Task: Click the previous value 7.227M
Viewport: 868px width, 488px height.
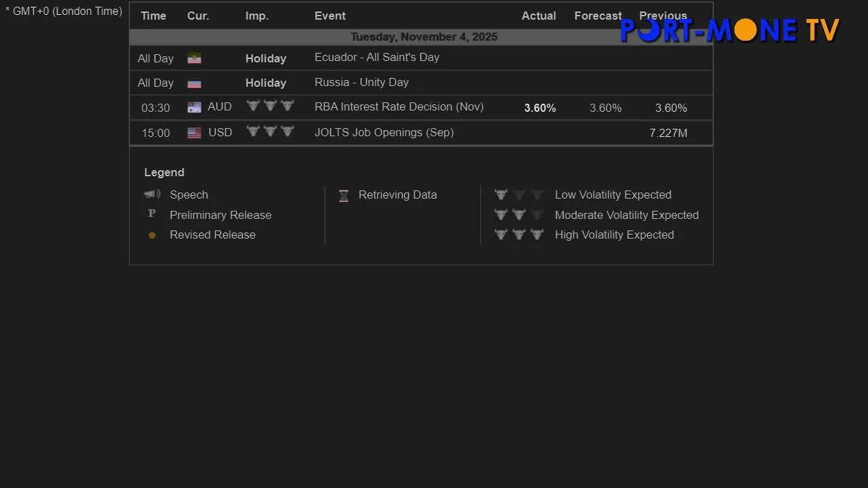Action: click(x=668, y=134)
